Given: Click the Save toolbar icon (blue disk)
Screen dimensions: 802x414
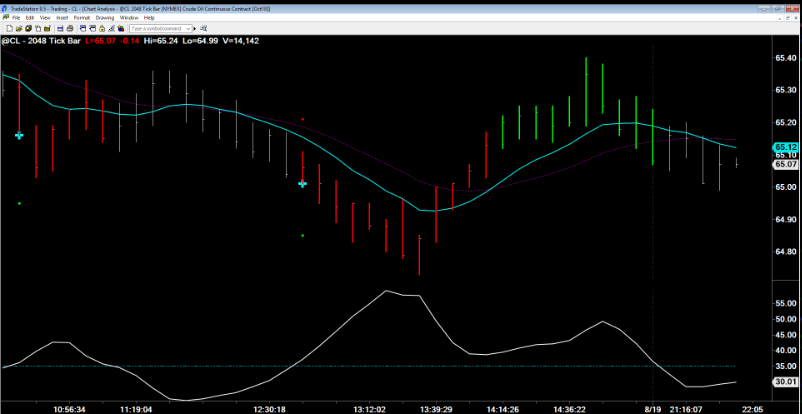Looking at the screenshot, I should pos(60,29).
